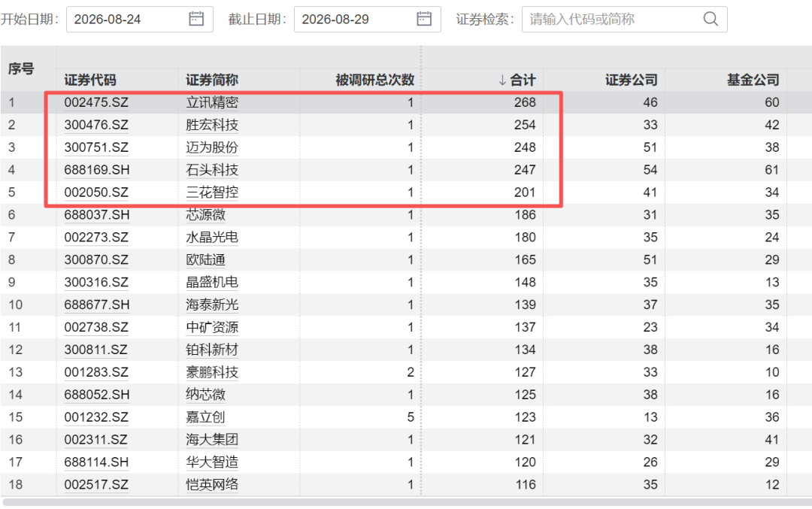Open stock code 002475.SZ
This screenshot has height=509, width=812.
point(96,102)
